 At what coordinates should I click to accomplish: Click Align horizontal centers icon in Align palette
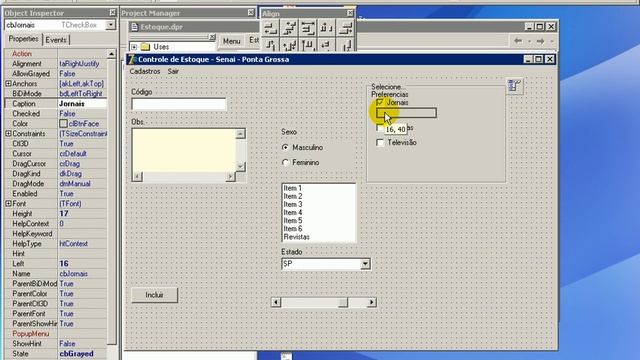point(289,28)
